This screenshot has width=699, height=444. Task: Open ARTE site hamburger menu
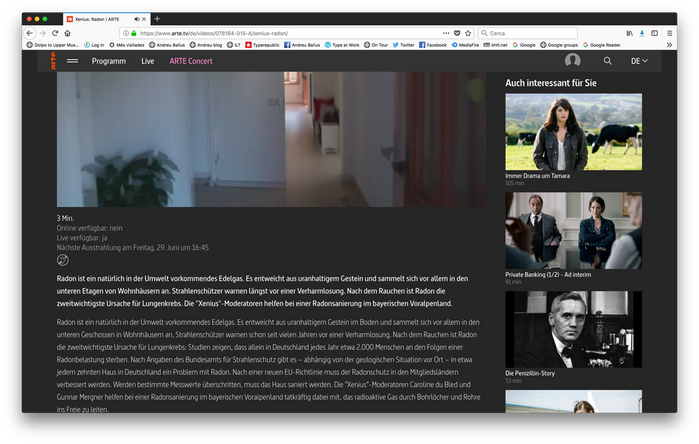(72, 61)
